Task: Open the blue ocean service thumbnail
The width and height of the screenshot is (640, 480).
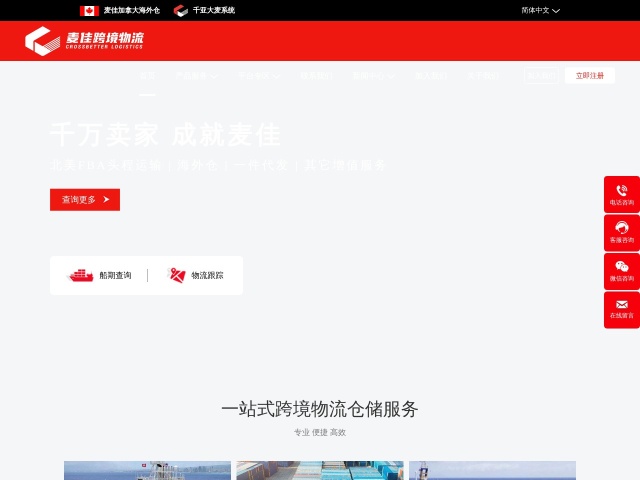Action: click(x=492, y=471)
